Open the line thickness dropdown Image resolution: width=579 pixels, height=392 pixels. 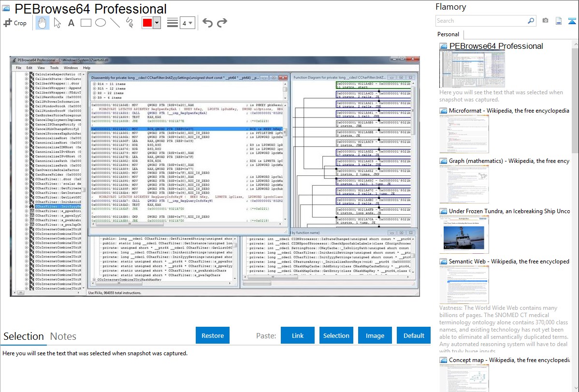pos(188,23)
